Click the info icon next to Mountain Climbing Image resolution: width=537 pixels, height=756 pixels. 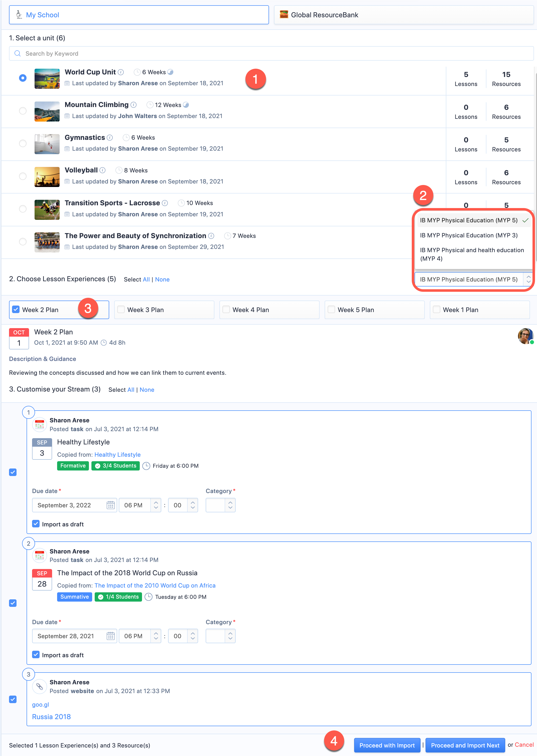pos(133,105)
